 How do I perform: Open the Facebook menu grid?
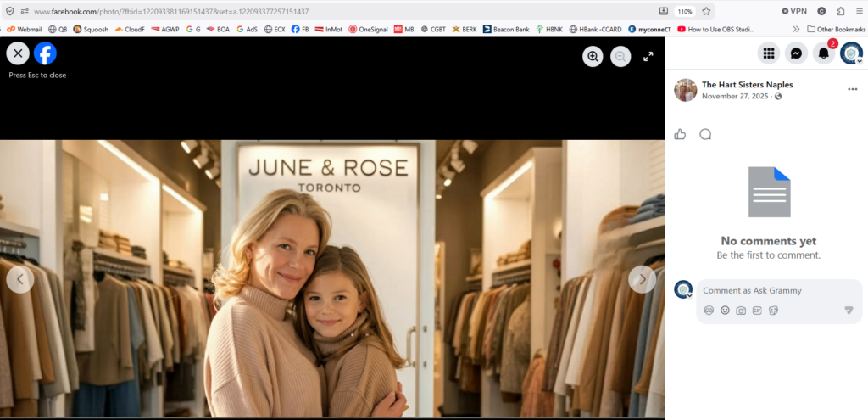[768, 53]
